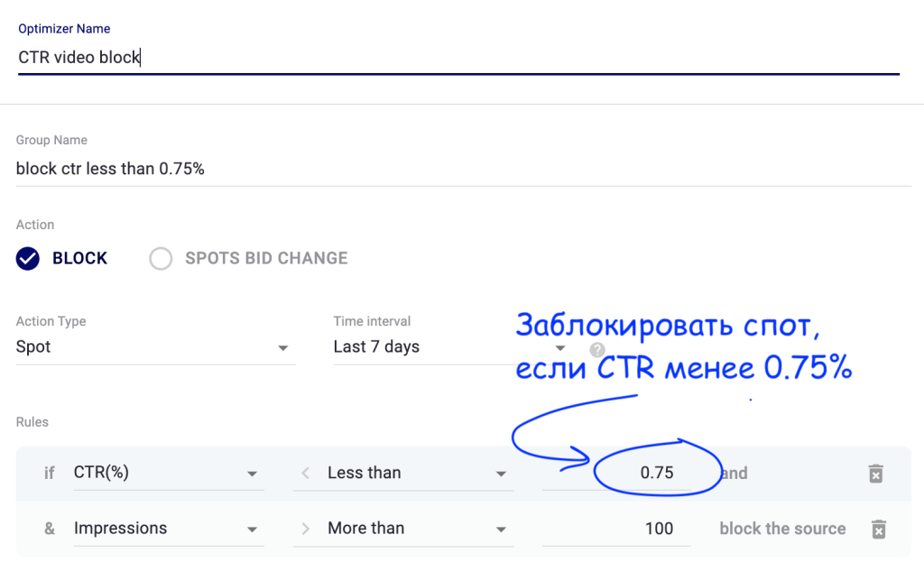924x562 pixels.
Task: Open the CTR(%) metric dropdown arrow
Action: [x=254, y=473]
